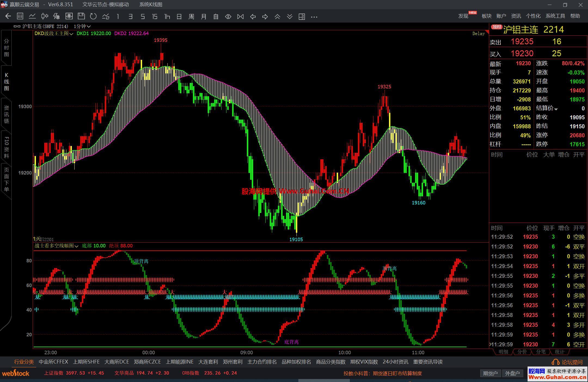Switch to the 外盘户 account toggle
Viewport: 588px width, 382px height.
512,373
